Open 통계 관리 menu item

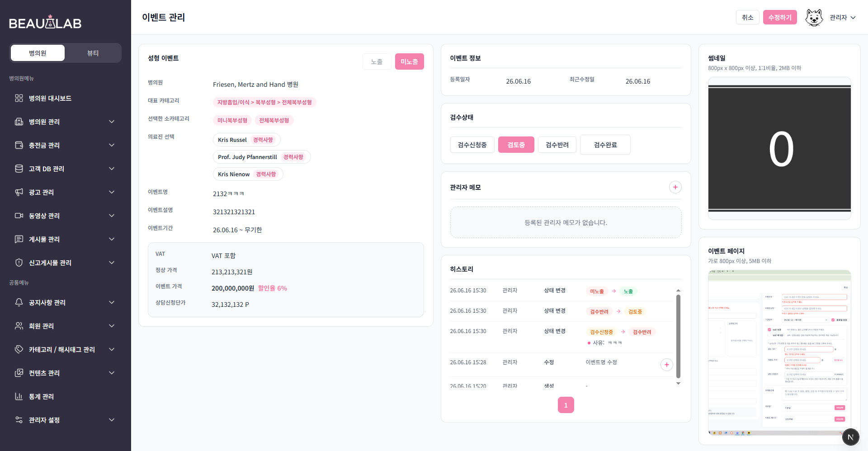[66, 396]
